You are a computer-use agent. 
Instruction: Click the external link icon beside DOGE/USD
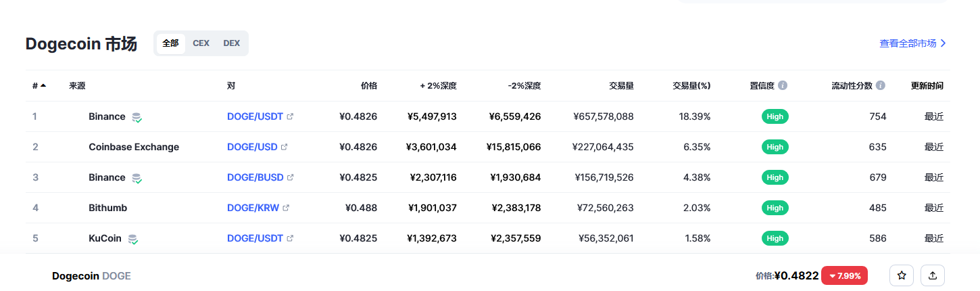point(285,147)
